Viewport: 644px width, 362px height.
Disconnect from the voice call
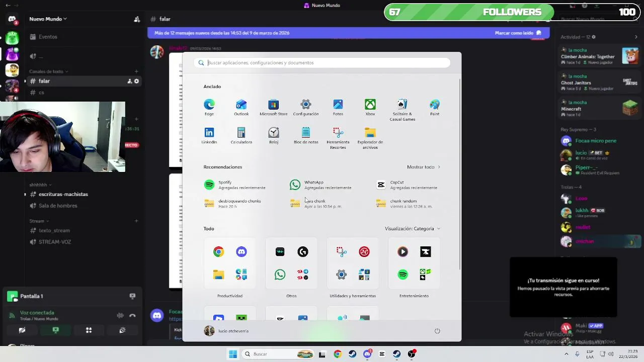click(132, 316)
